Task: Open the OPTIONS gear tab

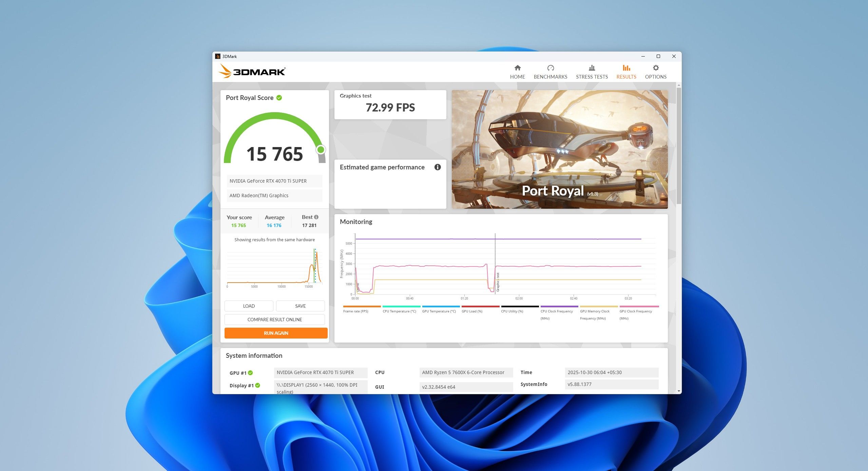Action: click(655, 72)
